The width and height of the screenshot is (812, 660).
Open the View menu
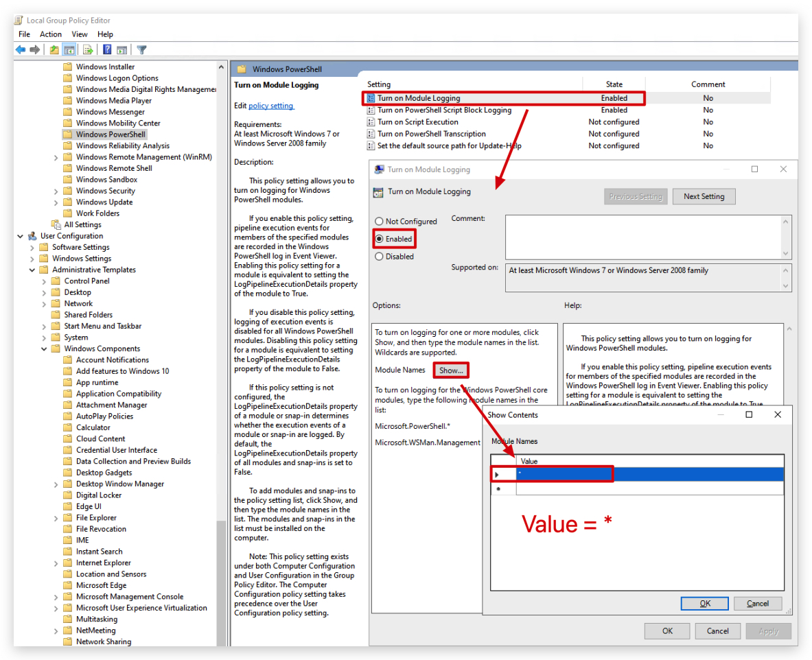(x=80, y=34)
